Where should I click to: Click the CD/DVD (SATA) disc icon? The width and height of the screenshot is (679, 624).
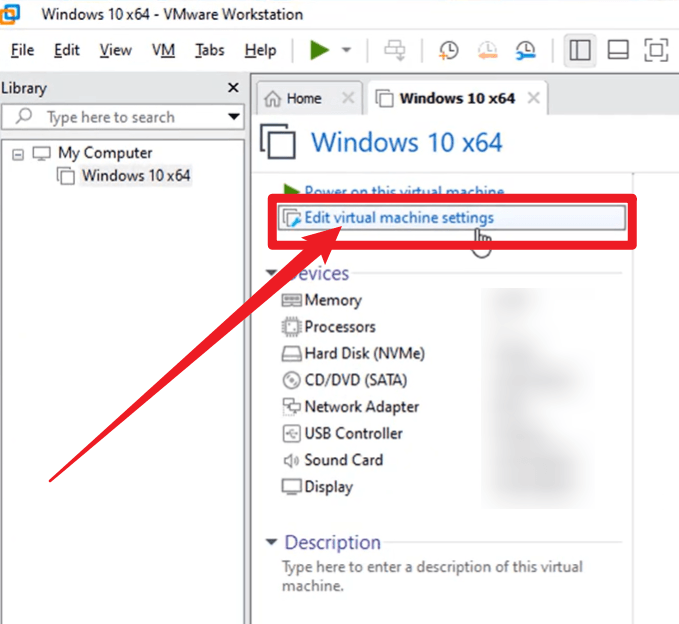click(291, 381)
